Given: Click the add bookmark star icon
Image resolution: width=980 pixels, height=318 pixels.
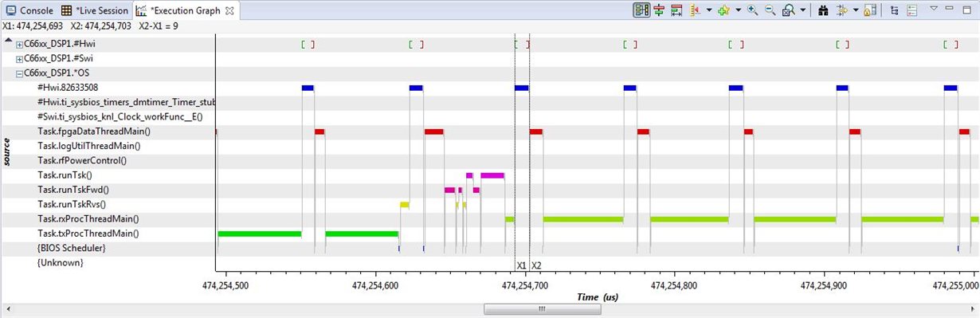Looking at the screenshot, I should (723, 10).
